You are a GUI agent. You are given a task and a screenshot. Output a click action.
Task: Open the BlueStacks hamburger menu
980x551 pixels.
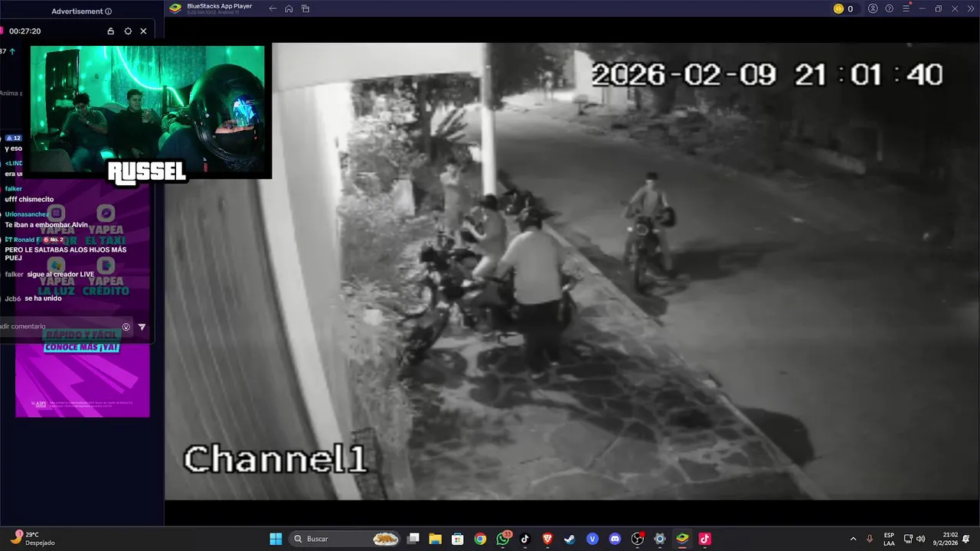906,8
